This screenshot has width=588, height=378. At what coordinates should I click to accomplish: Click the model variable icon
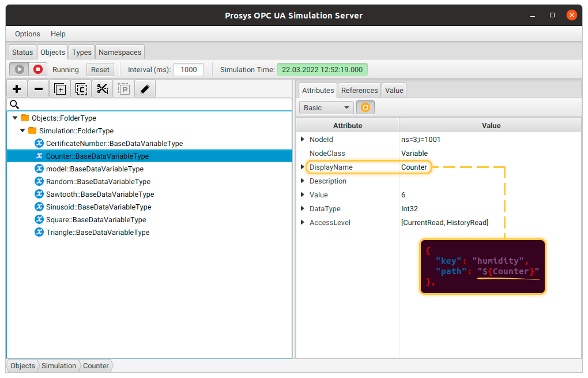click(39, 169)
